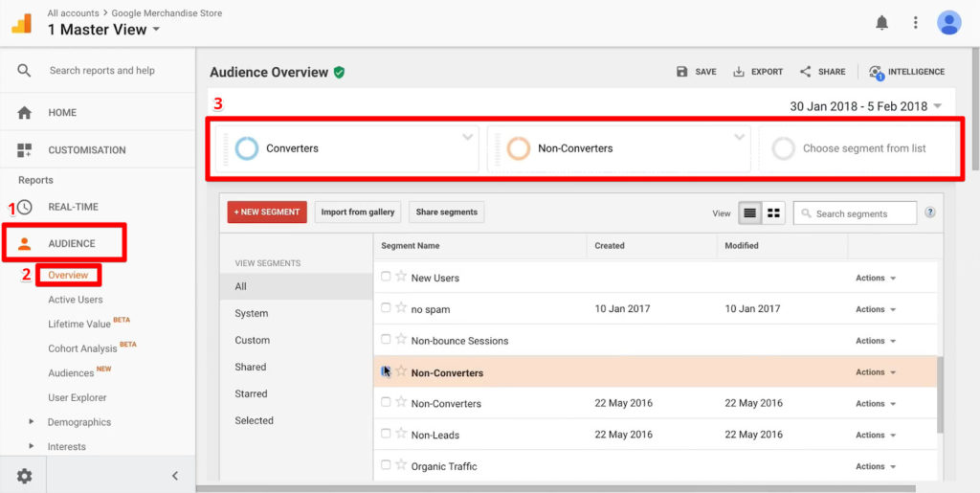Check the no spam segment checkbox
980x493 pixels.
(x=386, y=307)
